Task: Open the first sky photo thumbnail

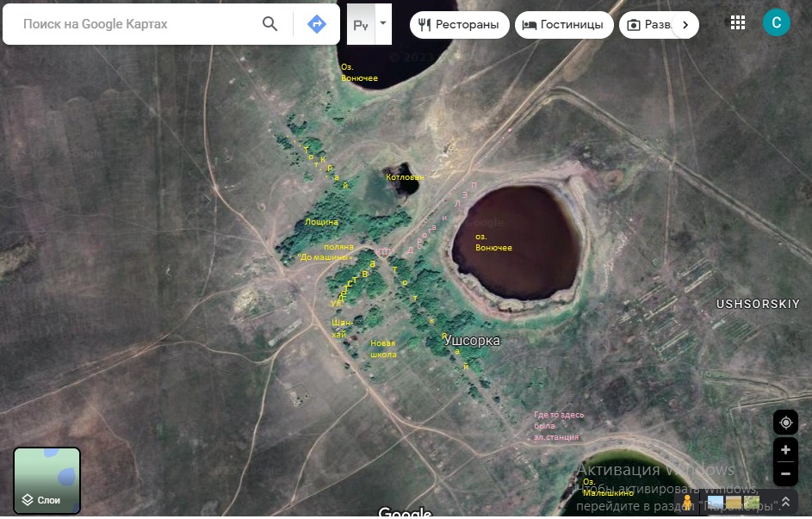Action: (716, 503)
